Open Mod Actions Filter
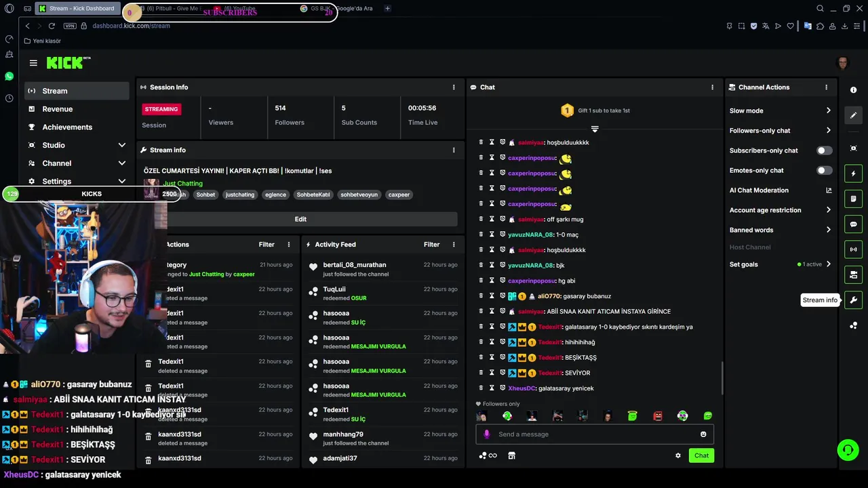Viewport: 868px width, 488px height. click(267, 245)
